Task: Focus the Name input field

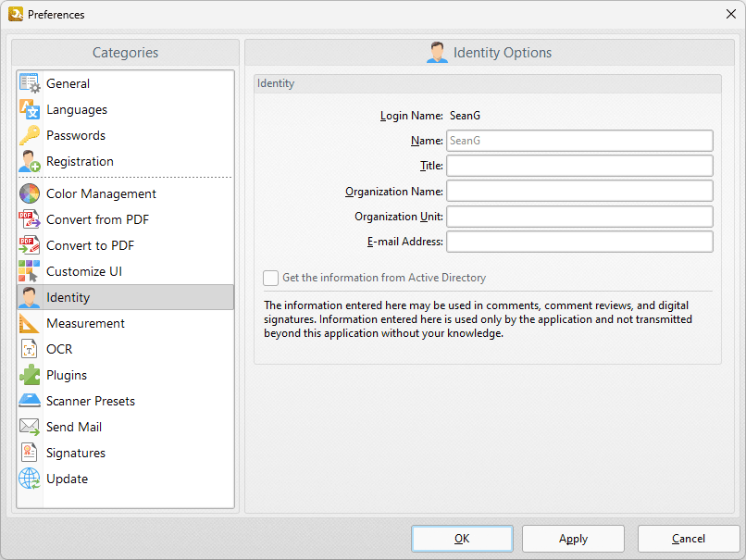Action: (x=579, y=141)
